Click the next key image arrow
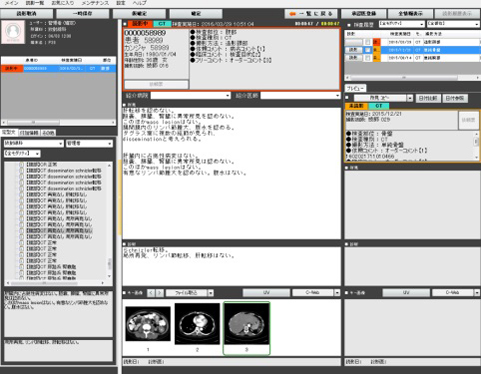 [159, 293]
